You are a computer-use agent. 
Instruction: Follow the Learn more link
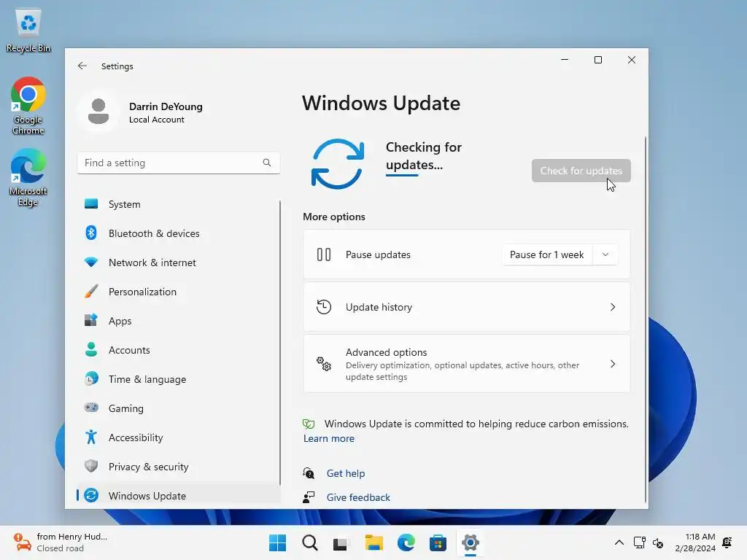329,438
